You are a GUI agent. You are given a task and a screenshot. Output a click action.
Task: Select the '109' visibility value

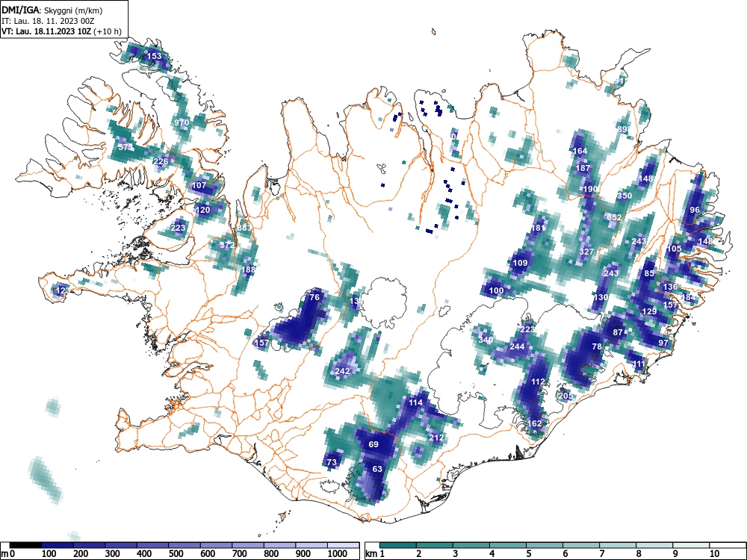(520, 263)
